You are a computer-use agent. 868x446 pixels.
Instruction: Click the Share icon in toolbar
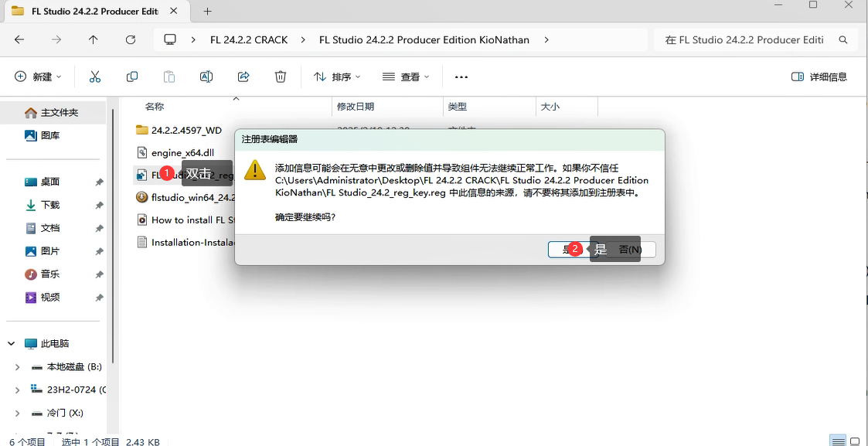tap(243, 77)
